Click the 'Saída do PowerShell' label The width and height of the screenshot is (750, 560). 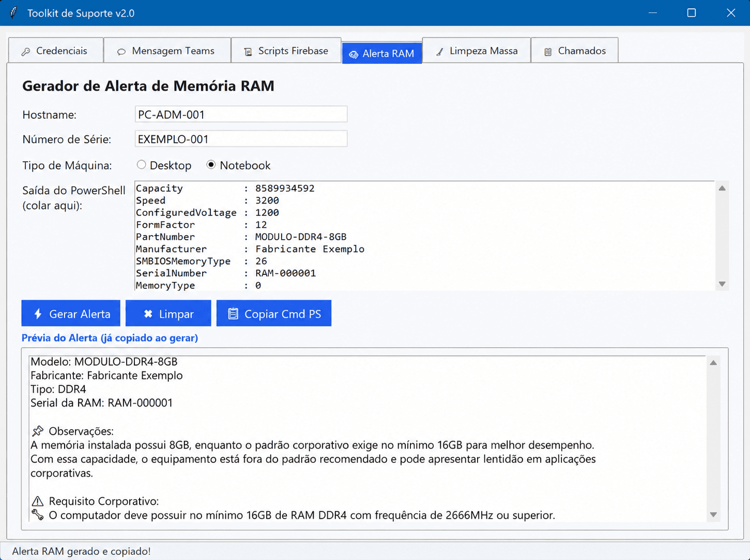pos(74,190)
